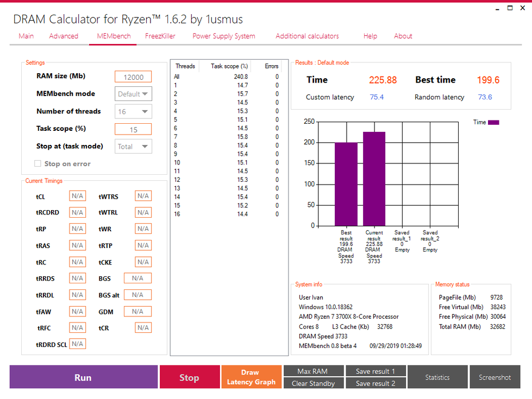The image size is (532, 399).
Task: Click Draw Latency Graph button
Action: coord(251,377)
